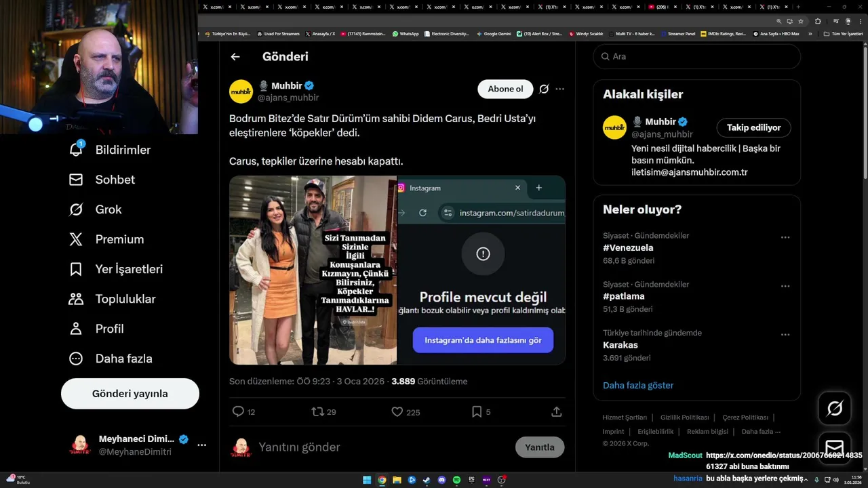Image resolution: width=868 pixels, height=488 pixels.
Task: Open Topluluklar communities page
Action: [112, 299]
